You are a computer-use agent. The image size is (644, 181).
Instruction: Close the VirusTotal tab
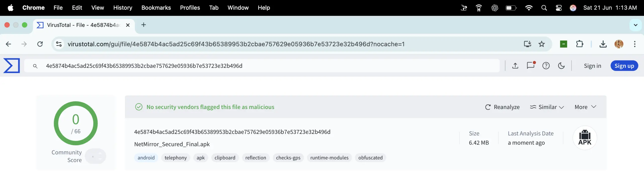pyautogui.click(x=128, y=25)
